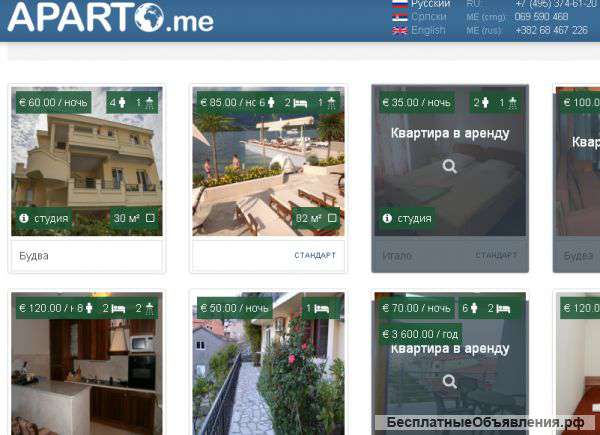Screen dimensions: 600x435
Task: Click the € 85.00 price badge
Action: 230,102
